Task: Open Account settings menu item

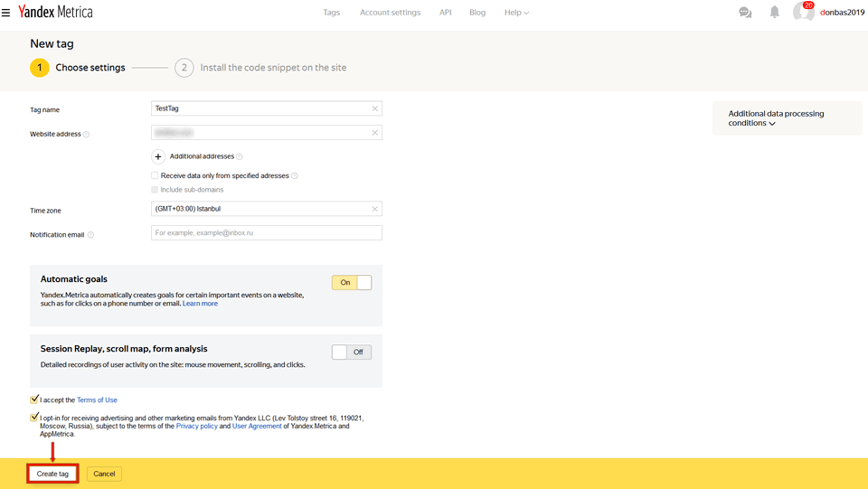Action: 391,12
